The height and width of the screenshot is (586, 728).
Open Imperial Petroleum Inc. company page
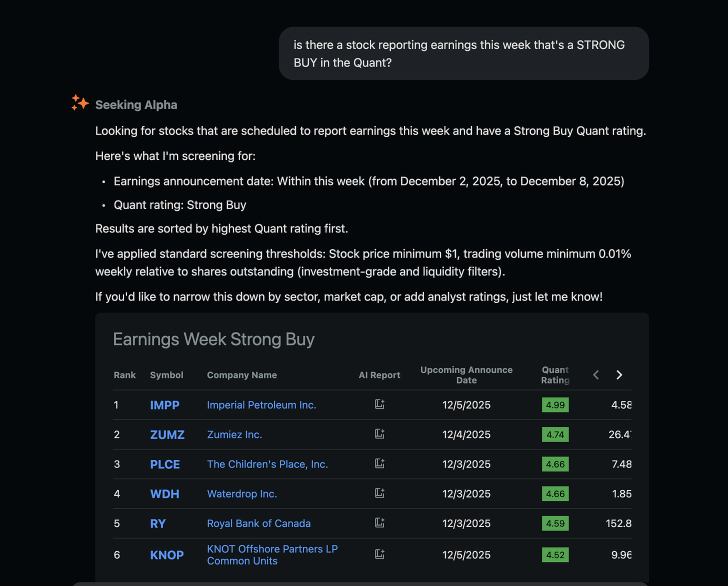pyautogui.click(x=261, y=405)
